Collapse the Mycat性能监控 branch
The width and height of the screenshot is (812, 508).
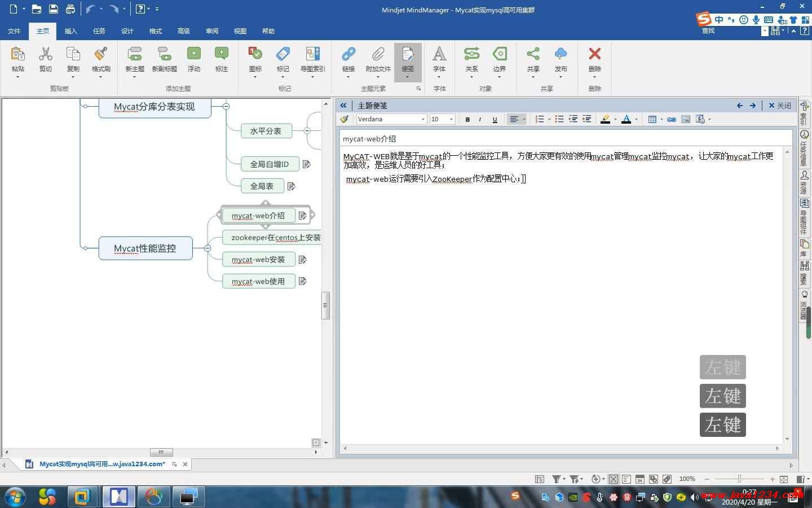[x=208, y=248]
